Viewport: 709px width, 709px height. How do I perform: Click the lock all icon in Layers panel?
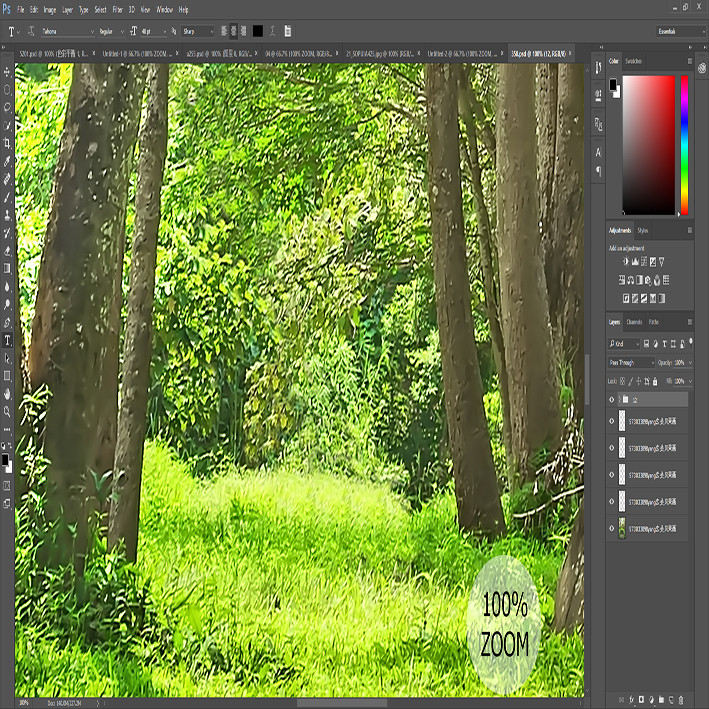pyautogui.click(x=655, y=381)
